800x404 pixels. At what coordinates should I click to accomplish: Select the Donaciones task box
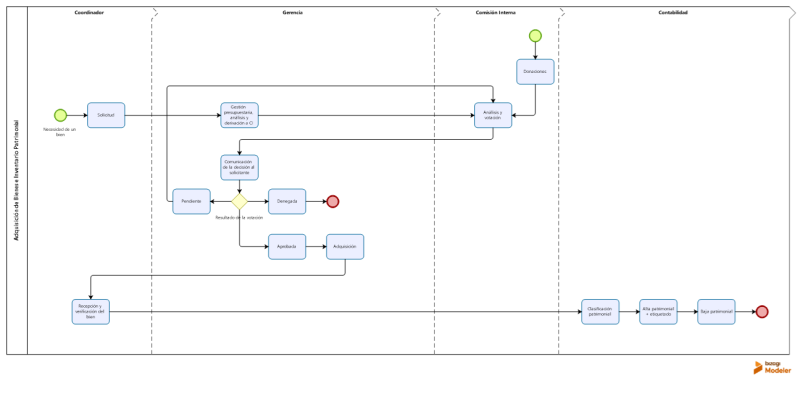point(535,72)
